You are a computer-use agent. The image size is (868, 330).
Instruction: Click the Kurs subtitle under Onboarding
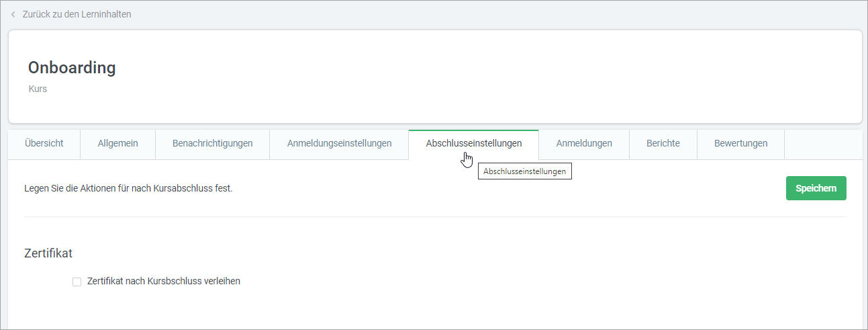click(x=38, y=89)
